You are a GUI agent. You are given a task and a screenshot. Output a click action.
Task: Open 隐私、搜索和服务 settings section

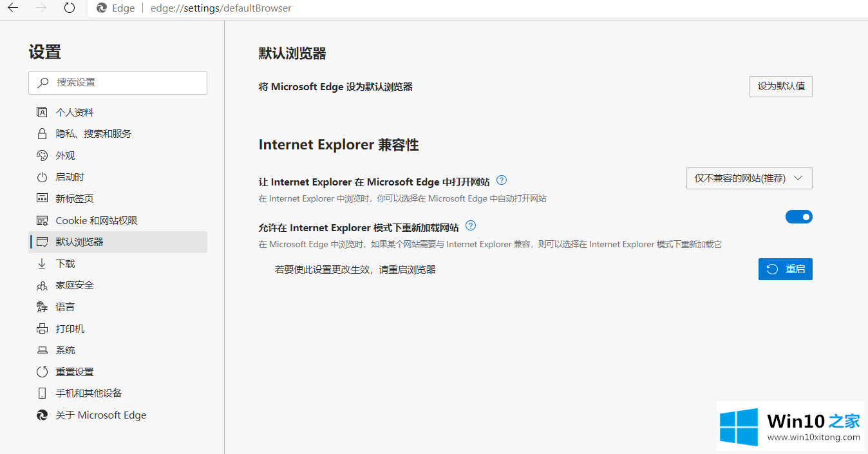118,134
